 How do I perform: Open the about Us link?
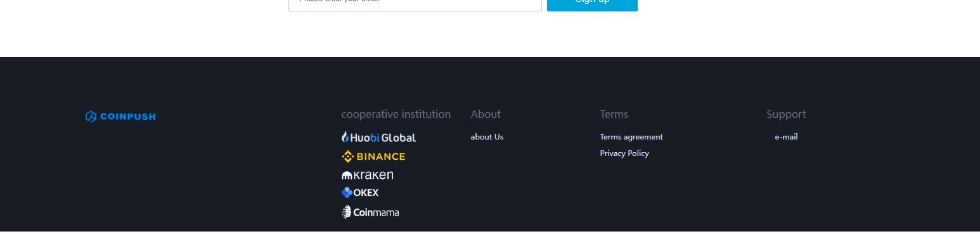point(487,137)
